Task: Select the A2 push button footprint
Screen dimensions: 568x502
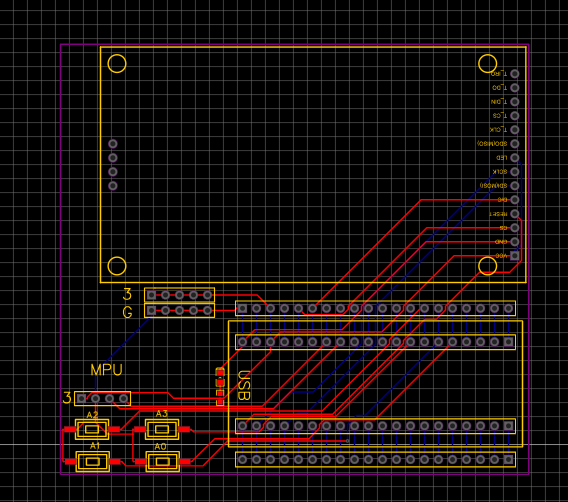Action: coord(92,430)
